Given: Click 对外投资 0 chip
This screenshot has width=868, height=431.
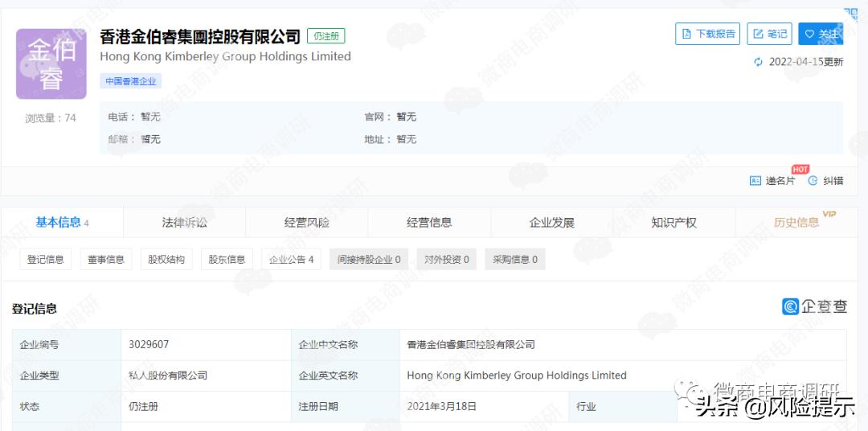Looking at the screenshot, I should (446, 259).
